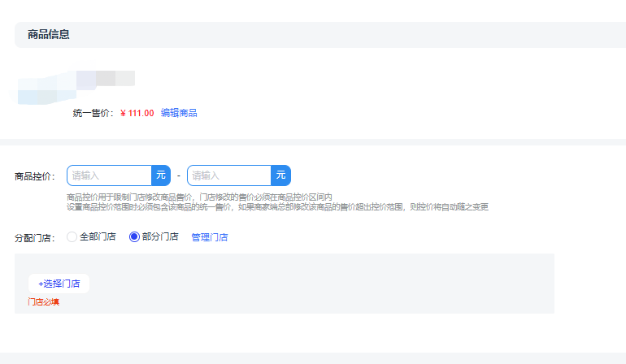The image size is (626, 364).
Task: Click the empty gray store selection panel
Action: coord(325,283)
